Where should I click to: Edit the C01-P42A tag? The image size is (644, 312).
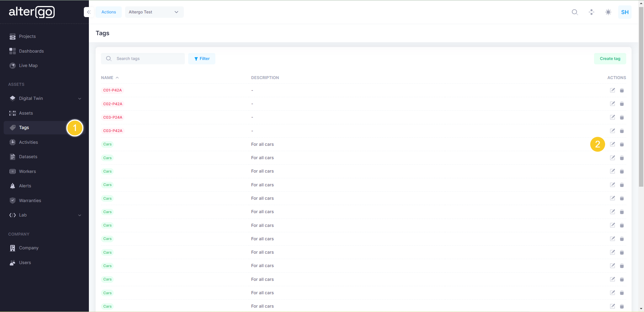pyautogui.click(x=612, y=90)
